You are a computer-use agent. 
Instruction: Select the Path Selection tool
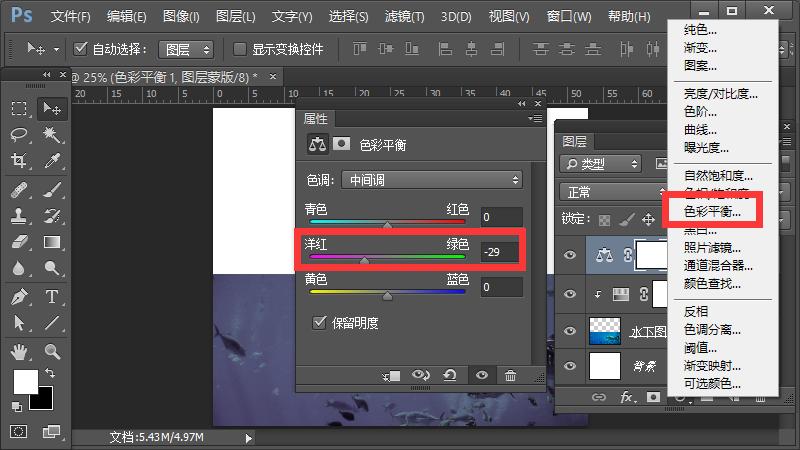[19, 322]
